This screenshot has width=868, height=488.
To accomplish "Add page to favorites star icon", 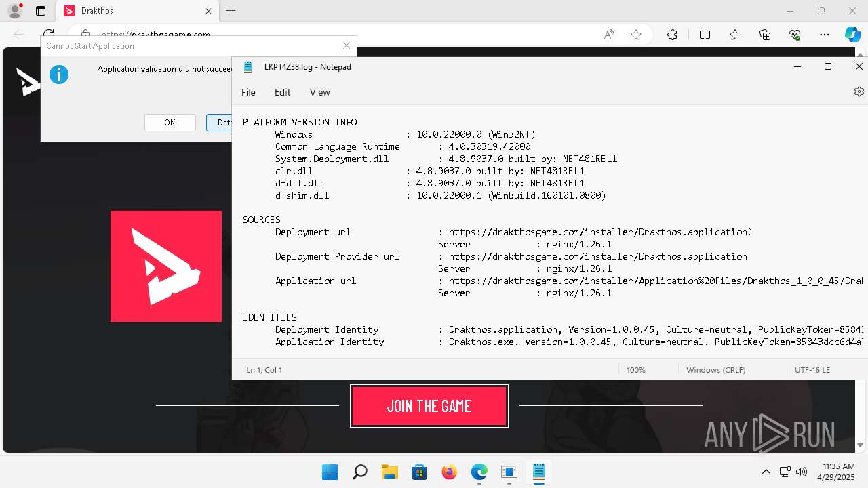I will click(x=636, y=35).
